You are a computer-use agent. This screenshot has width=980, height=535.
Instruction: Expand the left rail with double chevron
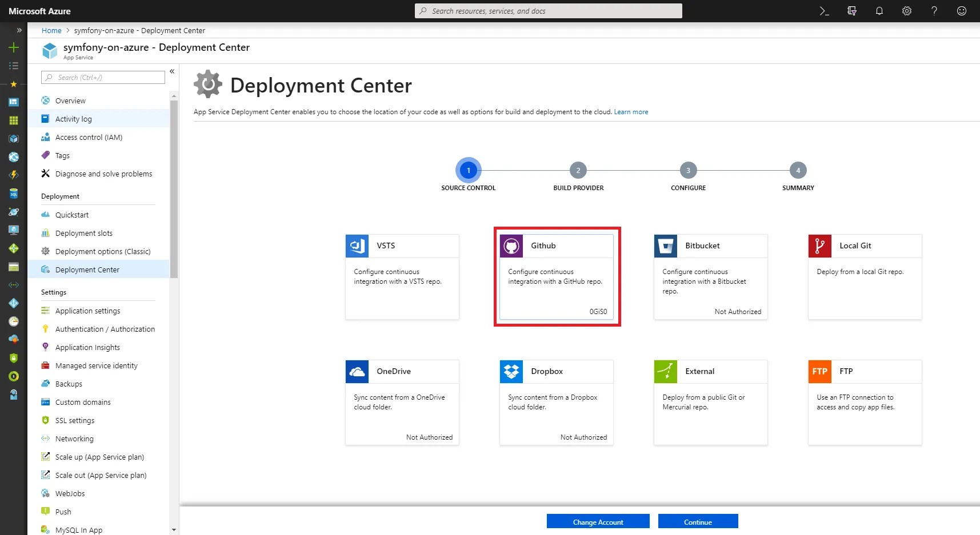pyautogui.click(x=19, y=30)
